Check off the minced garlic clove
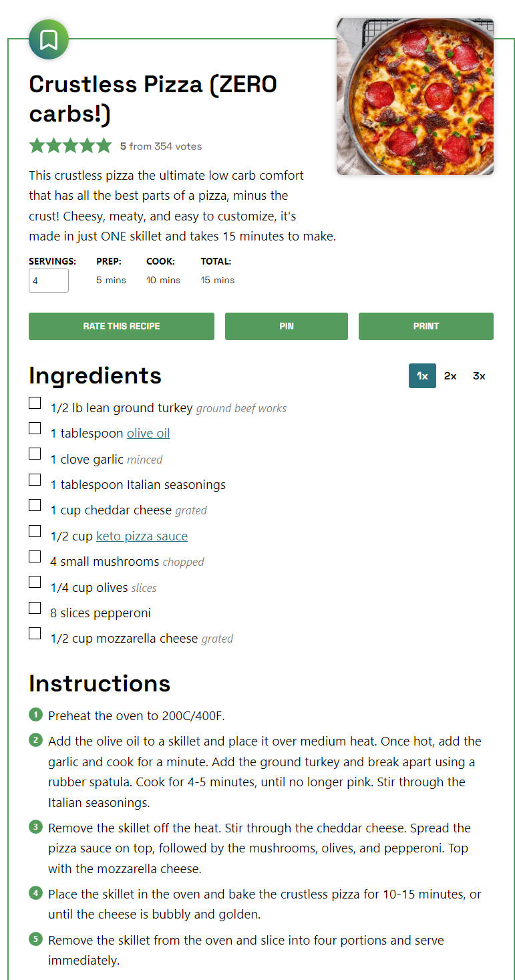 coord(35,454)
